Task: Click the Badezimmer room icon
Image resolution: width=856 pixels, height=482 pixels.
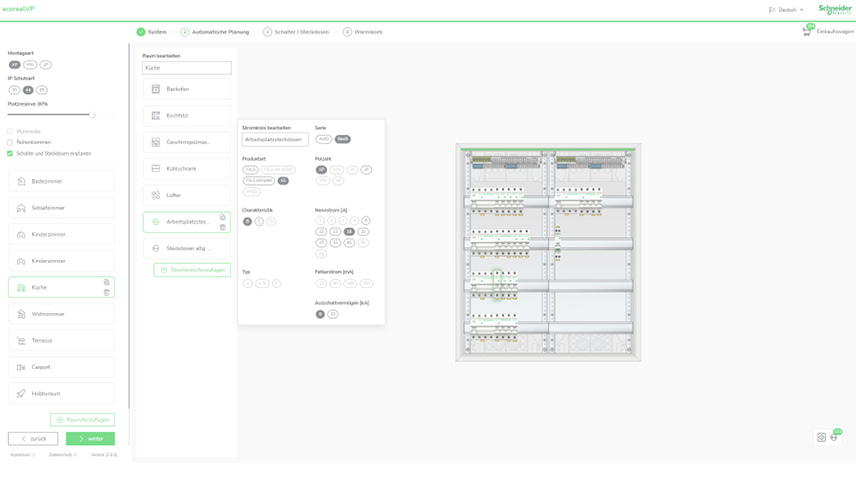Action: tap(21, 181)
